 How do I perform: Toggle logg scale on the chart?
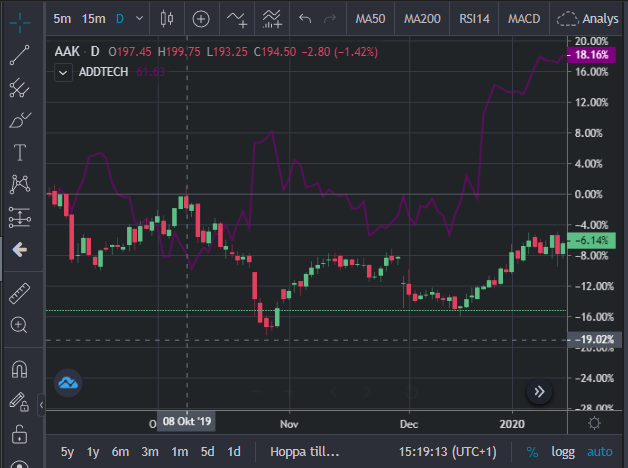point(563,452)
